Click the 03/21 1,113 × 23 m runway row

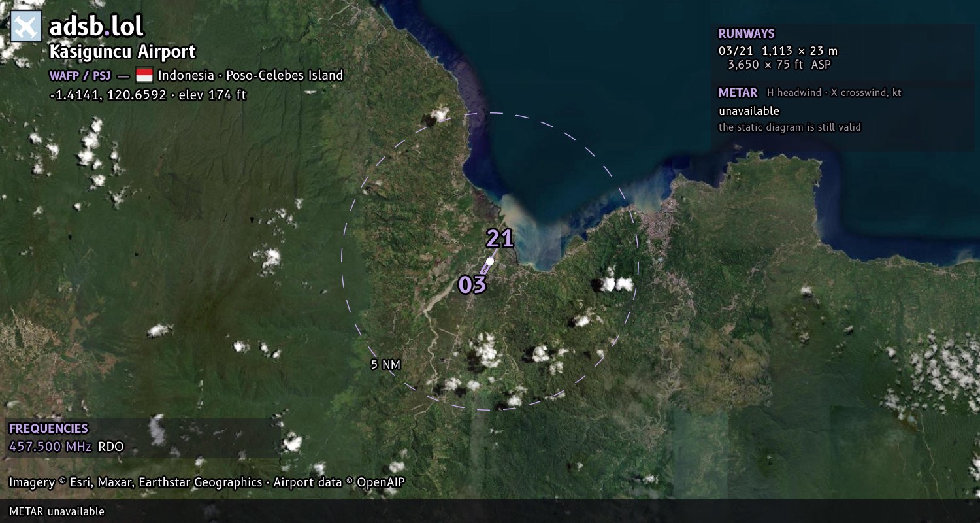[777, 51]
